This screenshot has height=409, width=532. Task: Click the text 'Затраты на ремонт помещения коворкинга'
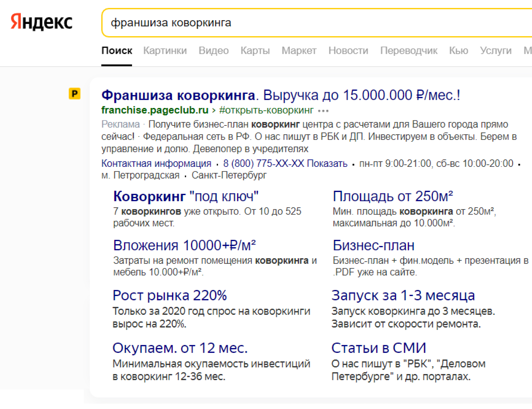[211, 260]
